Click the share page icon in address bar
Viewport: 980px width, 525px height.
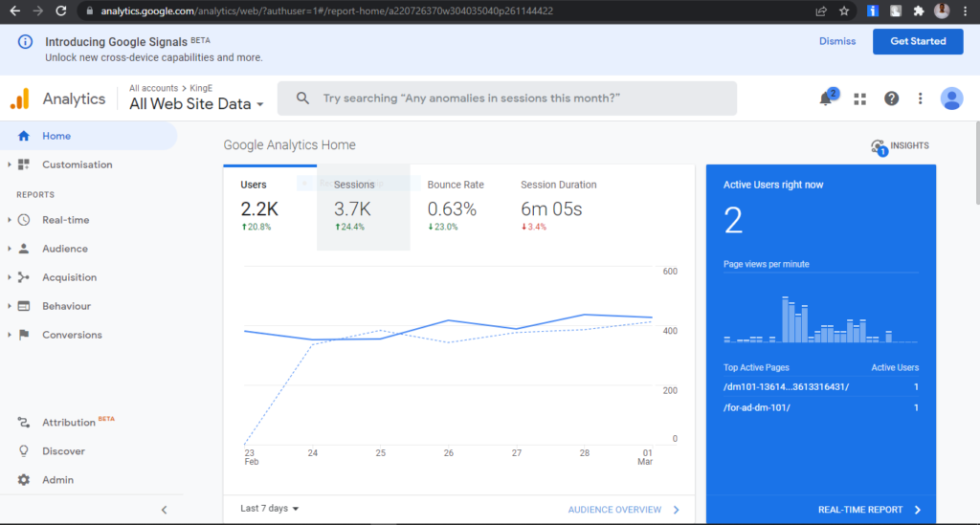coord(821,11)
